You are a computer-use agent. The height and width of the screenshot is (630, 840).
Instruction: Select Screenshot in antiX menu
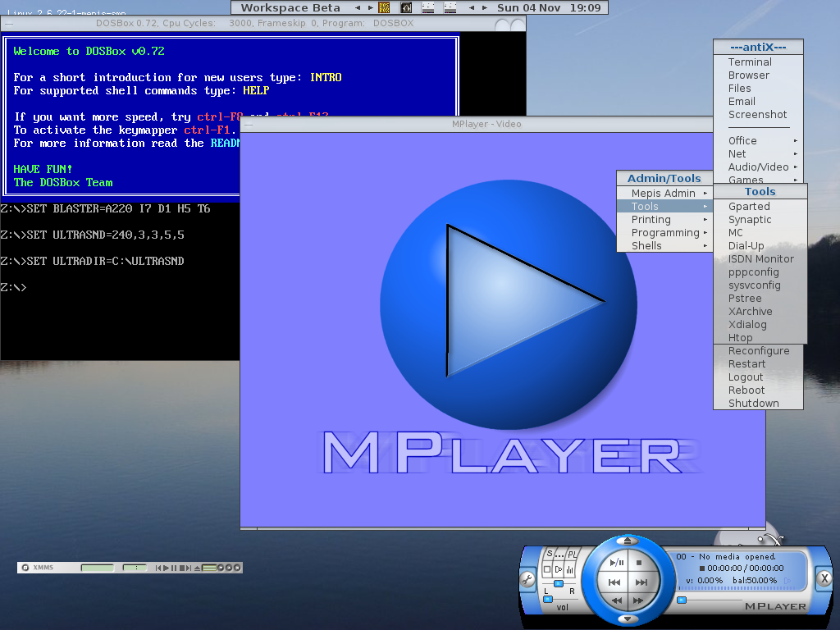pyautogui.click(x=758, y=115)
